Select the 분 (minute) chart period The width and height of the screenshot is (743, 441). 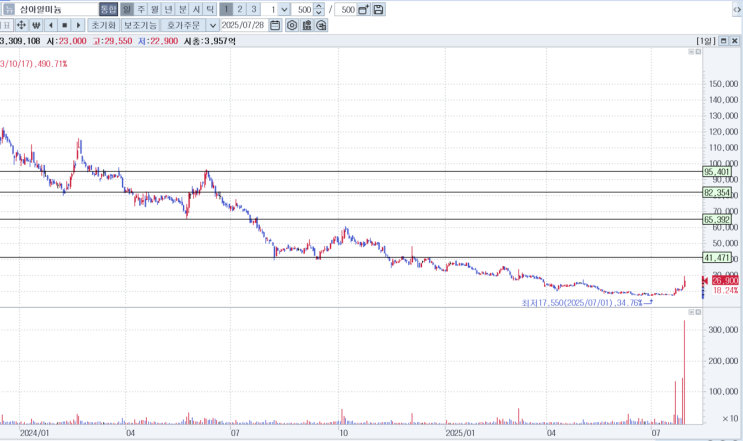182,9
